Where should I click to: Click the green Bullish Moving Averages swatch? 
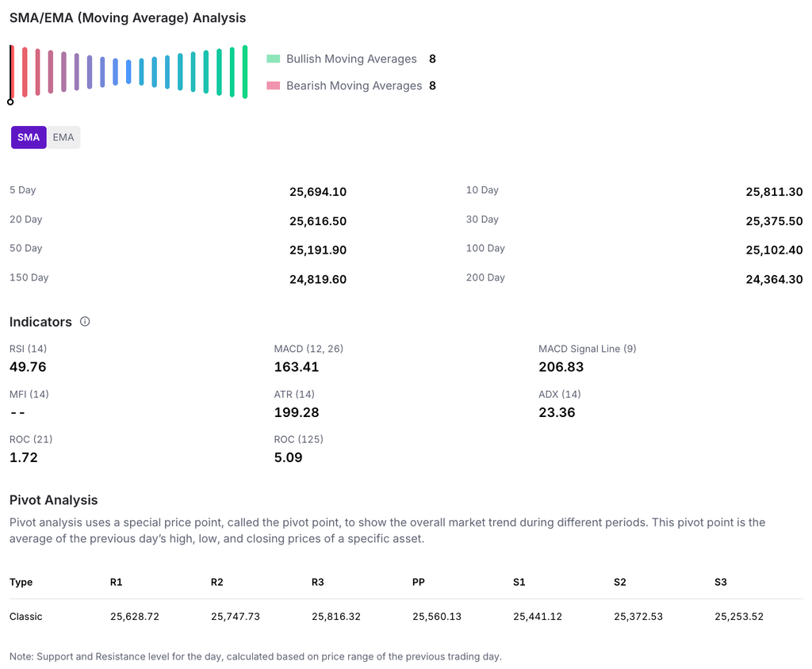(274, 59)
